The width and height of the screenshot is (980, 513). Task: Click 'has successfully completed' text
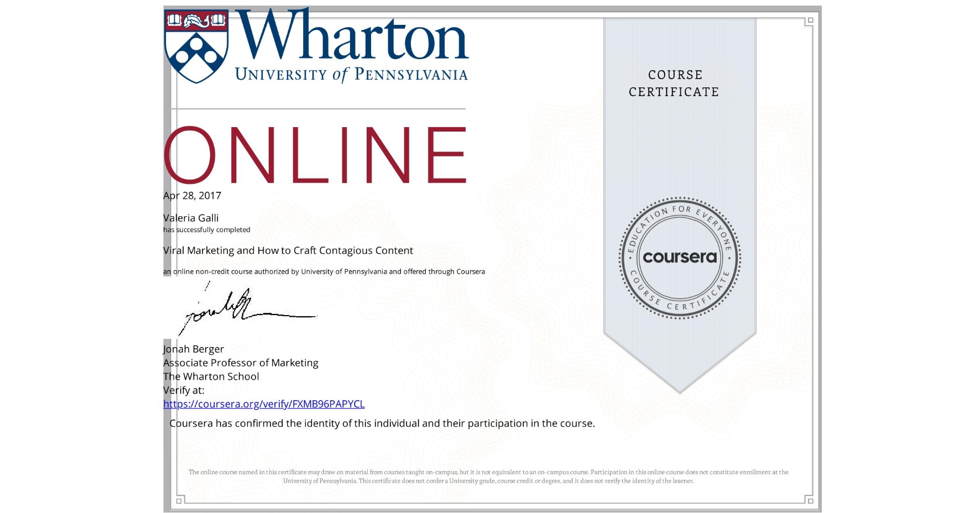coord(207,230)
